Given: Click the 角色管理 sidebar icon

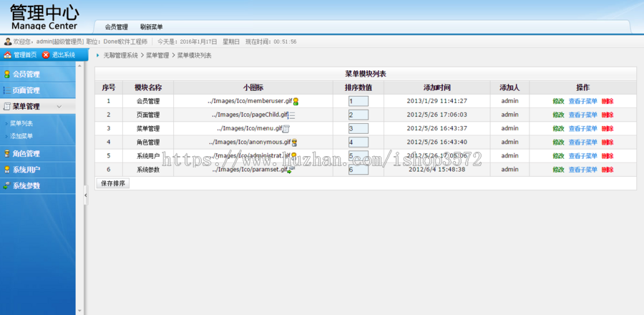Looking at the screenshot, I should [x=6, y=154].
